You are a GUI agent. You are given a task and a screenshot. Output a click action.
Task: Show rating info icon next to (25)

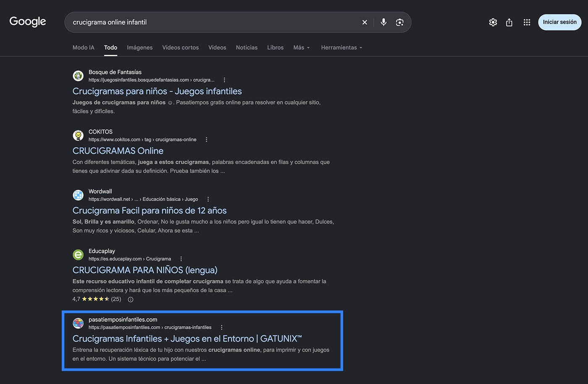pyautogui.click(x=131, y=300)
